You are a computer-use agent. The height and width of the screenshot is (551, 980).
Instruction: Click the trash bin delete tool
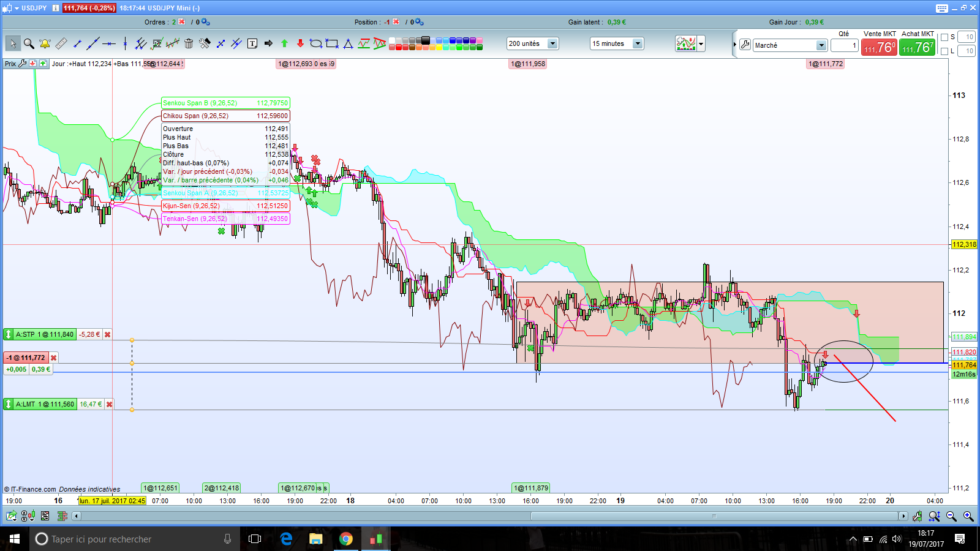(189, 43)
